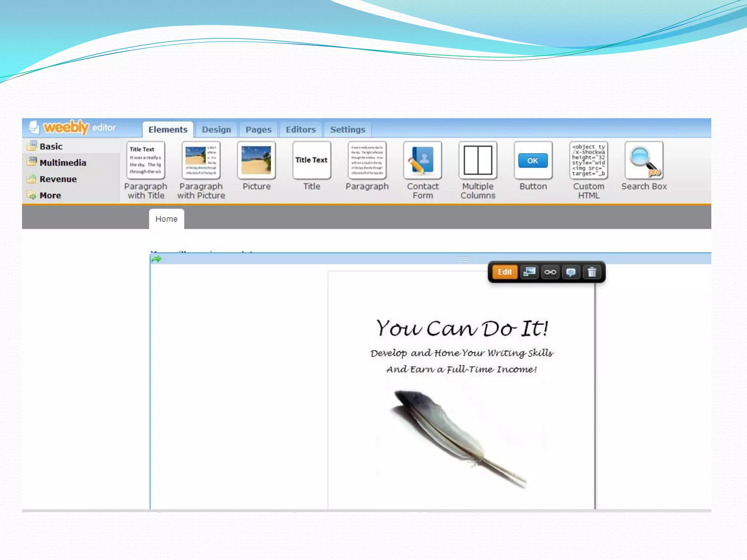The width and height of the screenshot is (747, 560).
Task: Switch to the Design tab
Action: pos(216,130)
